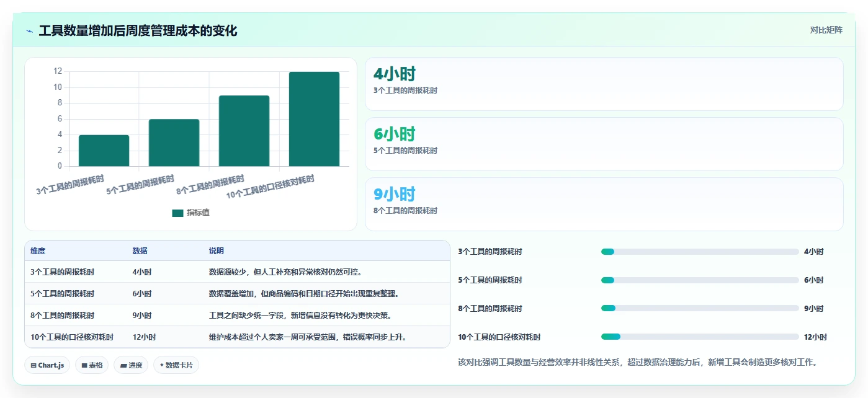Image resolution: width=868 pixels, height=398 pixels.
Task: Click the 表格 tag chip
Action: tap(92, 365)
